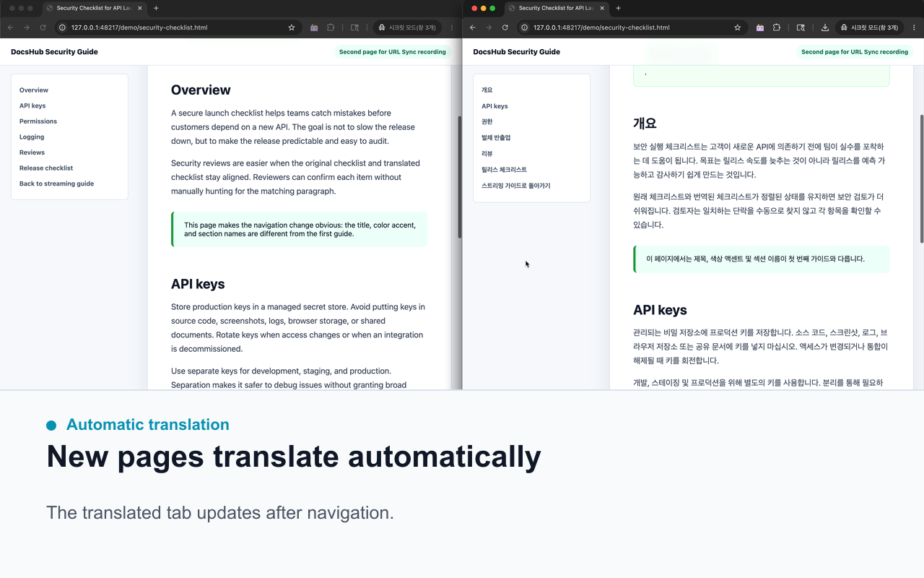Click DocsHub Security Guide title in left window

point(54,52)
